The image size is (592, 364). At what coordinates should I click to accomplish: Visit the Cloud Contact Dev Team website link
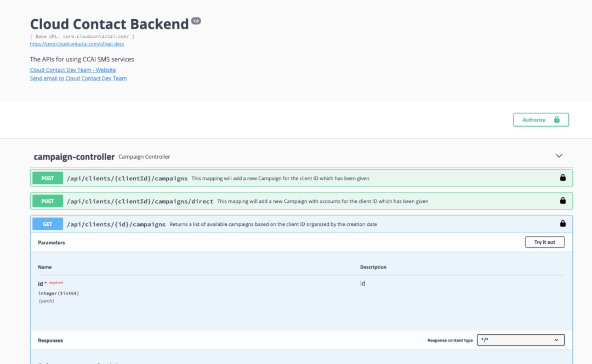[72, 70]
